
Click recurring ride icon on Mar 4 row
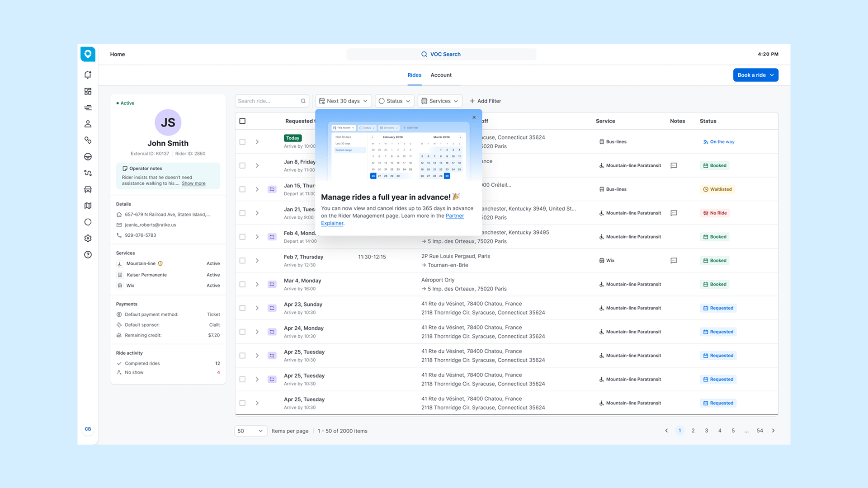(272, 284)
